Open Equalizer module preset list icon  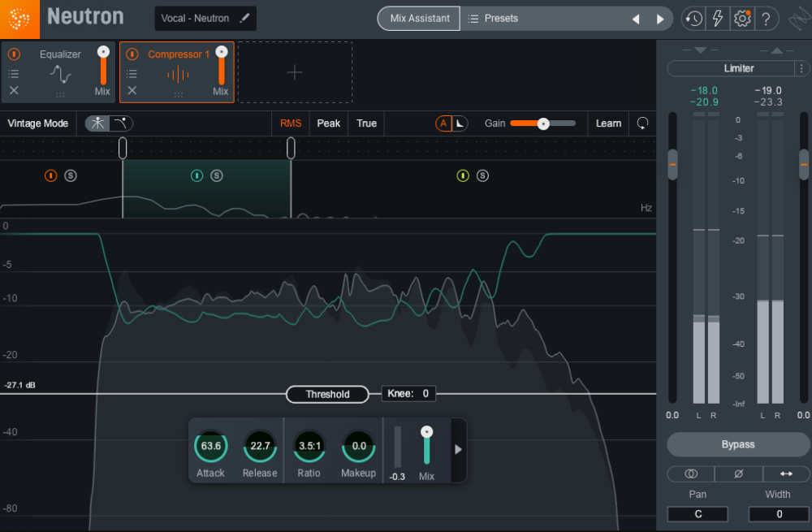pyautogui.click(x=14, y=74)
